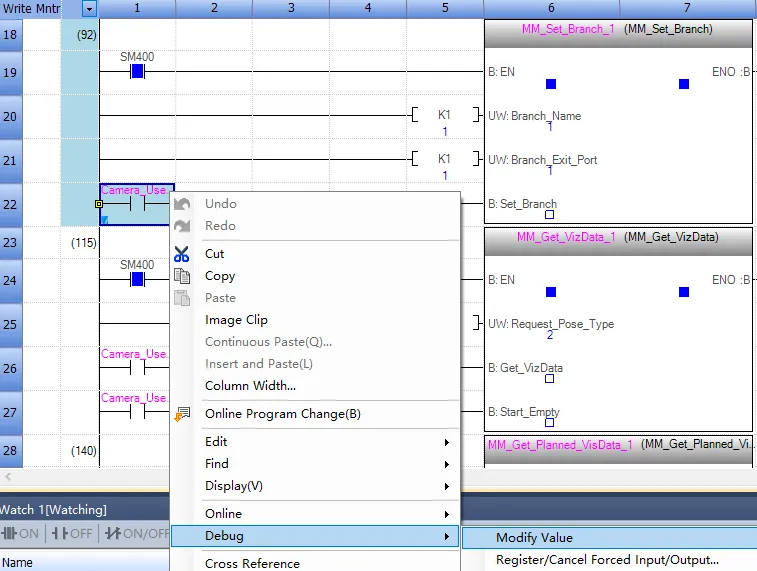
Task: Click the Online Program Change icon
Action: tap(182, 414)
